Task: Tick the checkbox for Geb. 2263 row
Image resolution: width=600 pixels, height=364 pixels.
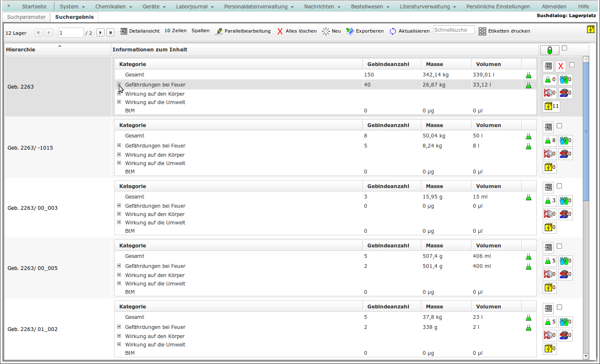Action: 572,65
